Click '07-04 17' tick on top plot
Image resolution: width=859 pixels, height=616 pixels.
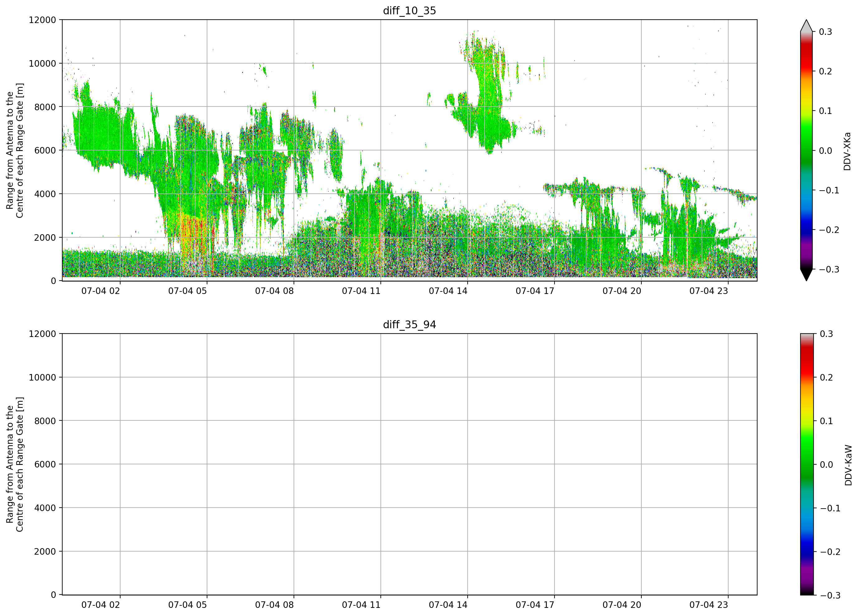pyautogui.click(x=535, y=291)
